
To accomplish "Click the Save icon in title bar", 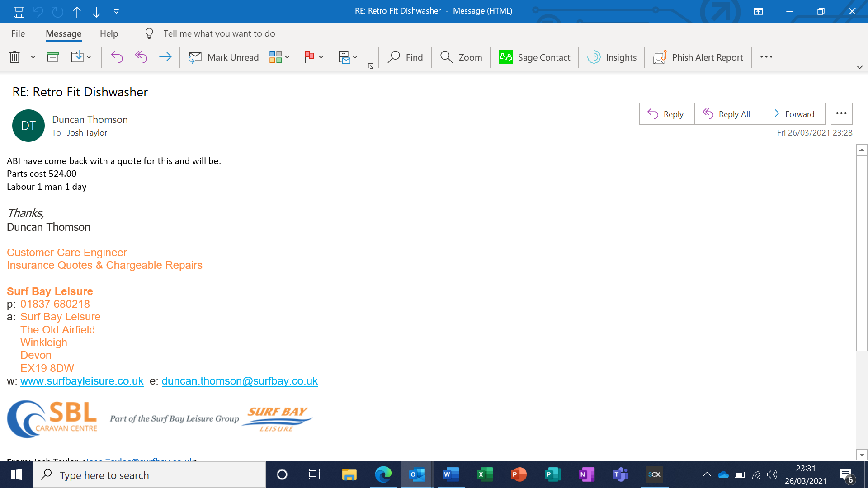I will (x=19, y=12).
